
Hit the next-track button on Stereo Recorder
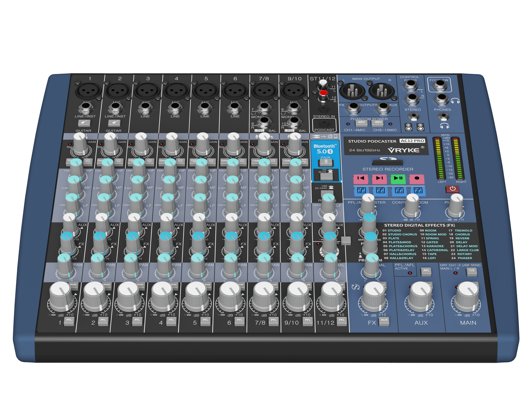tap(379, 179)
